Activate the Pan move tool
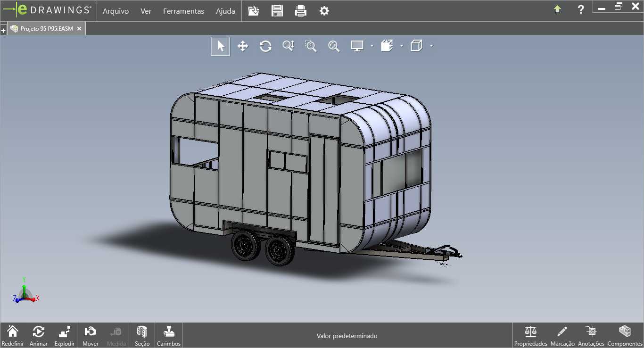The image size is (644, 348). (243, 46)
